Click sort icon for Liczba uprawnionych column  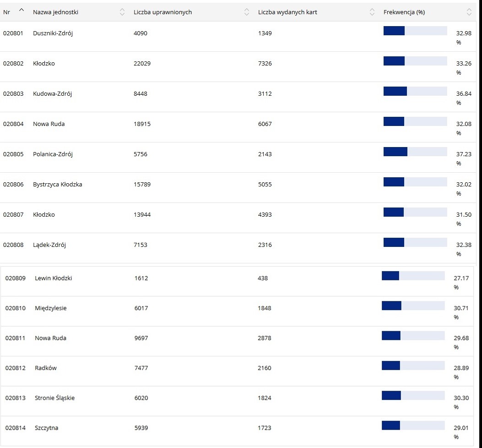(247, 12)
